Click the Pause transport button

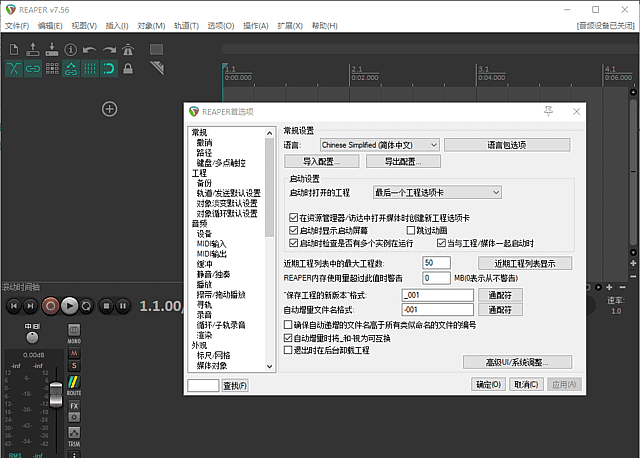coord(123,306)
